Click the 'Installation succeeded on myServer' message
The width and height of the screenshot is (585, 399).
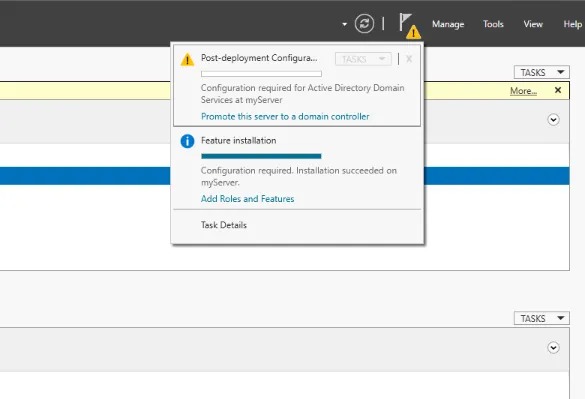click(x=298, y=177)
